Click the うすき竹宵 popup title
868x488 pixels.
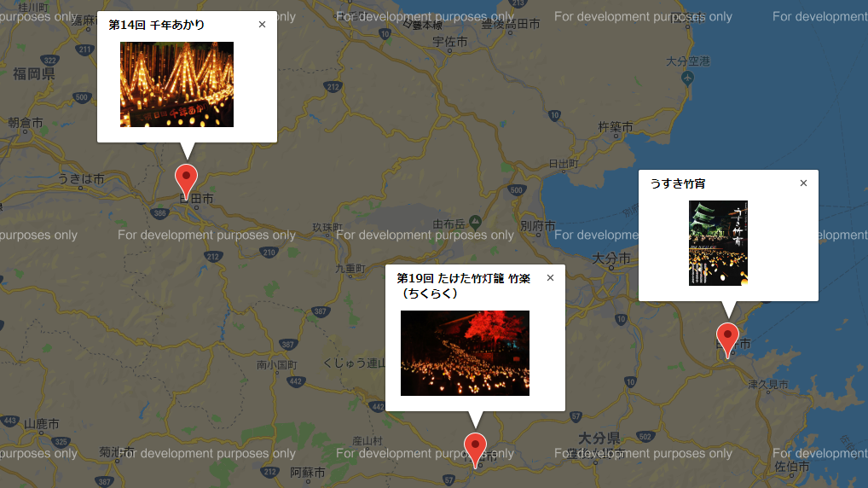coord(678,184)
